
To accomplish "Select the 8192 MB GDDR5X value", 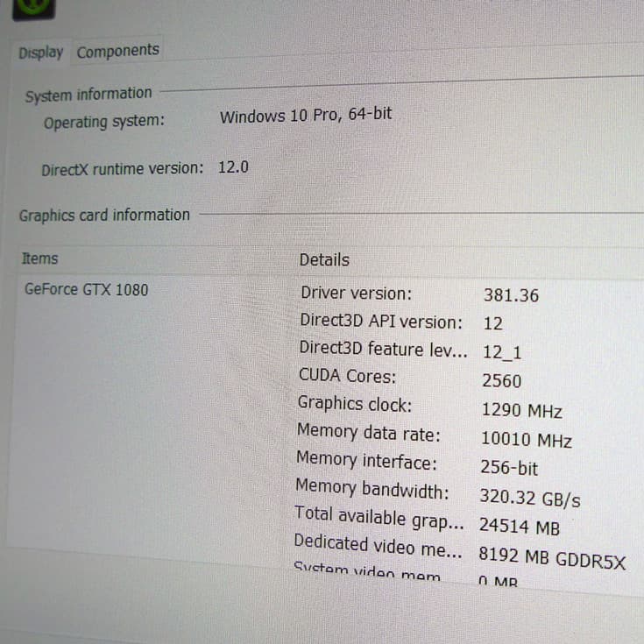I will click(552, 558).
